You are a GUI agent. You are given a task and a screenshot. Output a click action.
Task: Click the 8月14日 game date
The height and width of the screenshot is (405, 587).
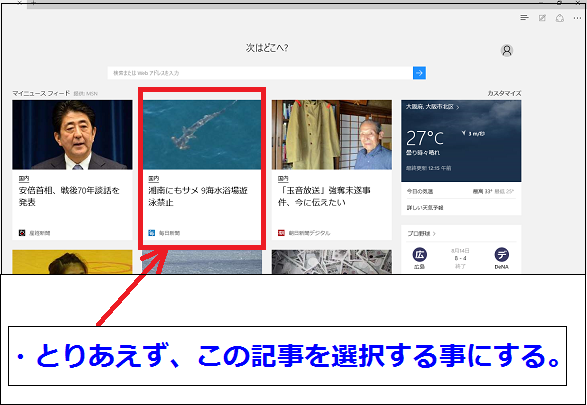tap(460, 251)
